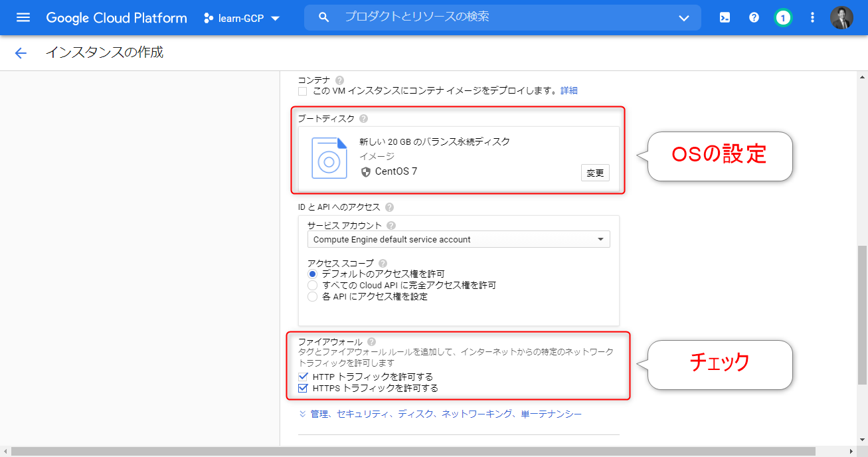Select デフォルトのアクセス権を許可 radio button
Screen dimensions: 868x457
(313, 274)
